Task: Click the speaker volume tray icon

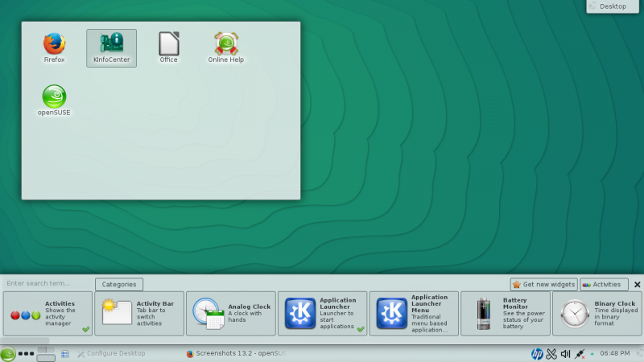Action: pyautogui.click(x=565, y=353)
